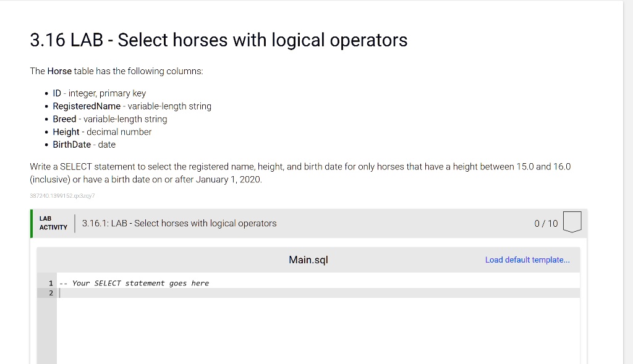Click the 0 / 10 score indicator
The image size is (633, 364).
[x=545, y=223]
